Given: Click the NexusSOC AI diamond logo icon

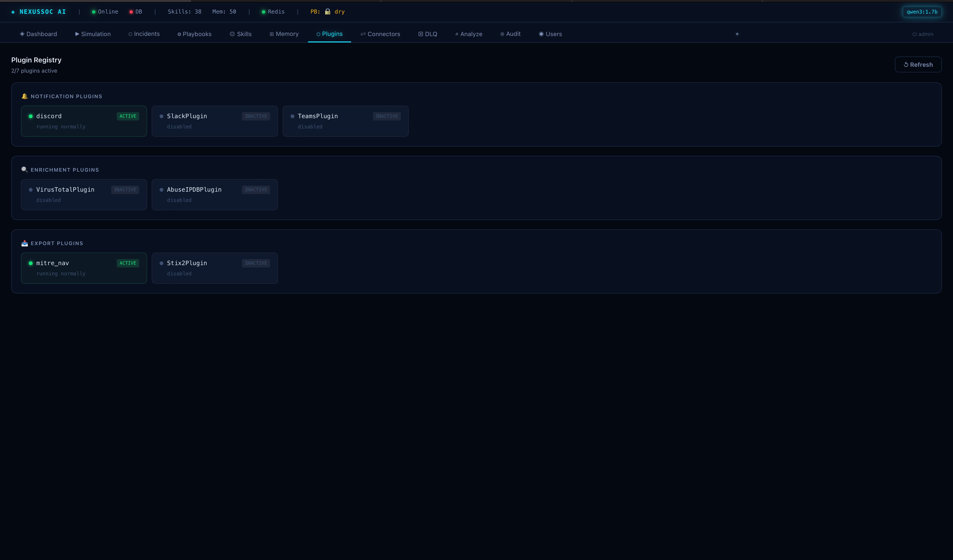Looking at the screenshot, I should (x=13, y=12).
